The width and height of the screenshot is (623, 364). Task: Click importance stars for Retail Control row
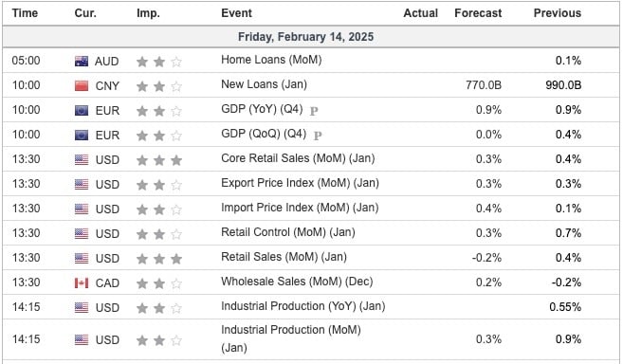pyautogui.click(x=159, y=234)
